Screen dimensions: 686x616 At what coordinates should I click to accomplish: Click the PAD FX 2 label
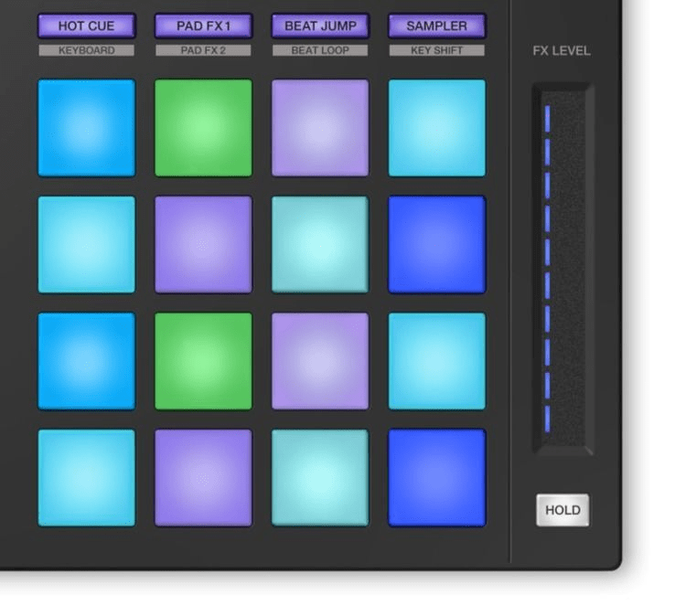[203, 50]
